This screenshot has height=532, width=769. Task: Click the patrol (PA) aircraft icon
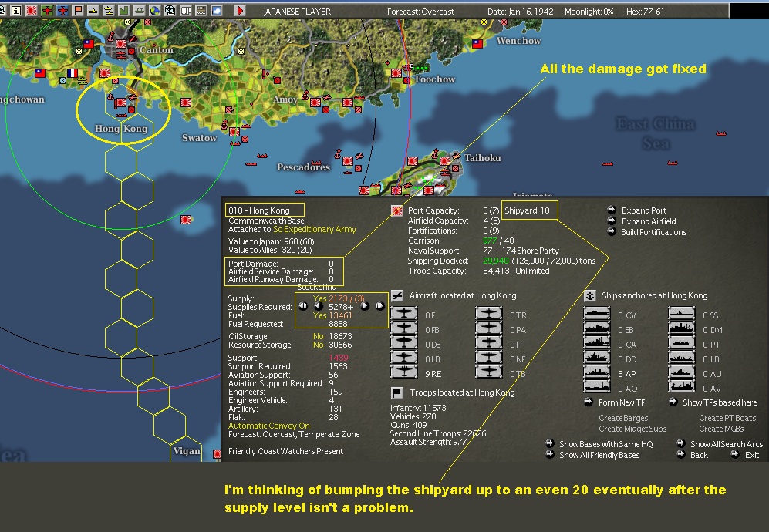[x=488, y=328]
